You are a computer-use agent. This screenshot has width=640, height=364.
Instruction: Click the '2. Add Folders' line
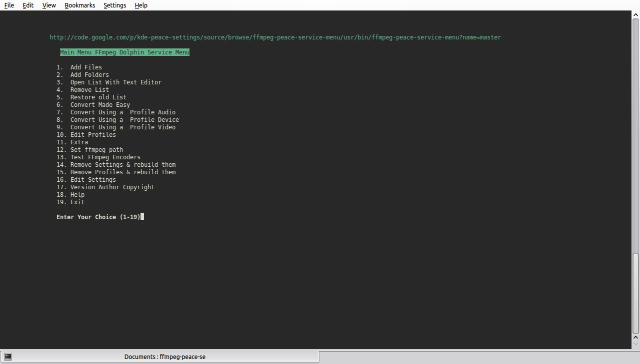82,75
